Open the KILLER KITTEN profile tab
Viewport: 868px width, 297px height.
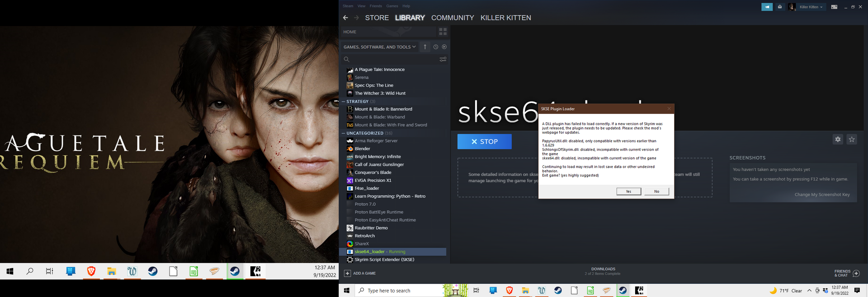[505, 18]
